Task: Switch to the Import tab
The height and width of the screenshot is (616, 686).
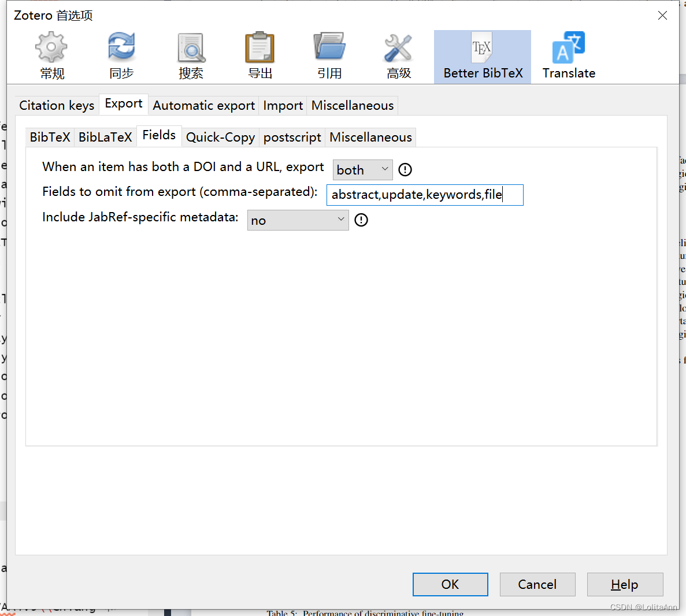Action: pos(283,105)
